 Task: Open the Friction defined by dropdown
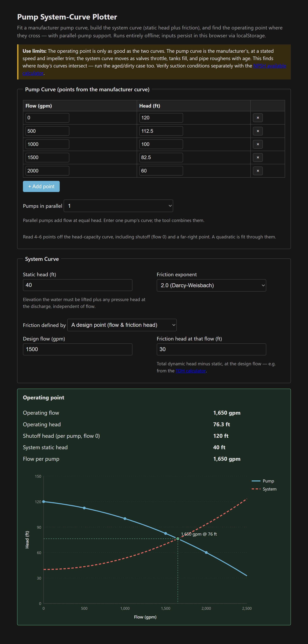122,325
